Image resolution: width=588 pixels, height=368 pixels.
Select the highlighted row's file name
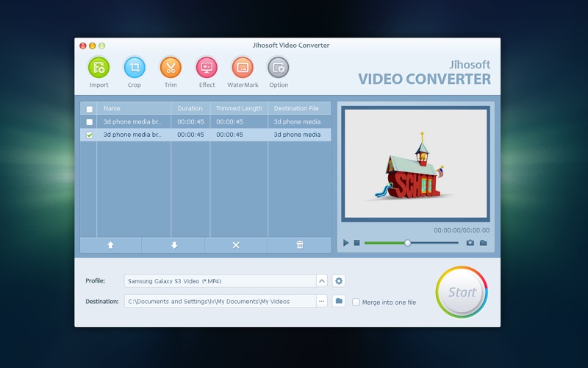tap(132, 135)
